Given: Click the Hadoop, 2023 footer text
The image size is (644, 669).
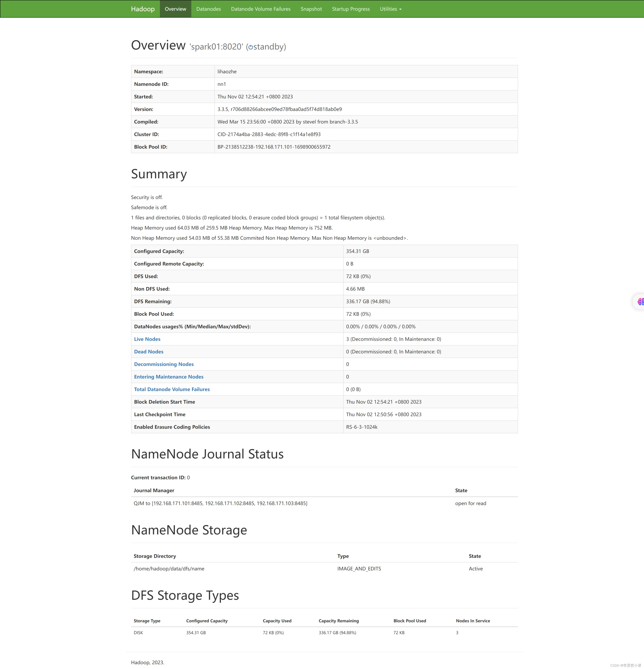Looking at the screenshot, I should click(x=147, y=663).
